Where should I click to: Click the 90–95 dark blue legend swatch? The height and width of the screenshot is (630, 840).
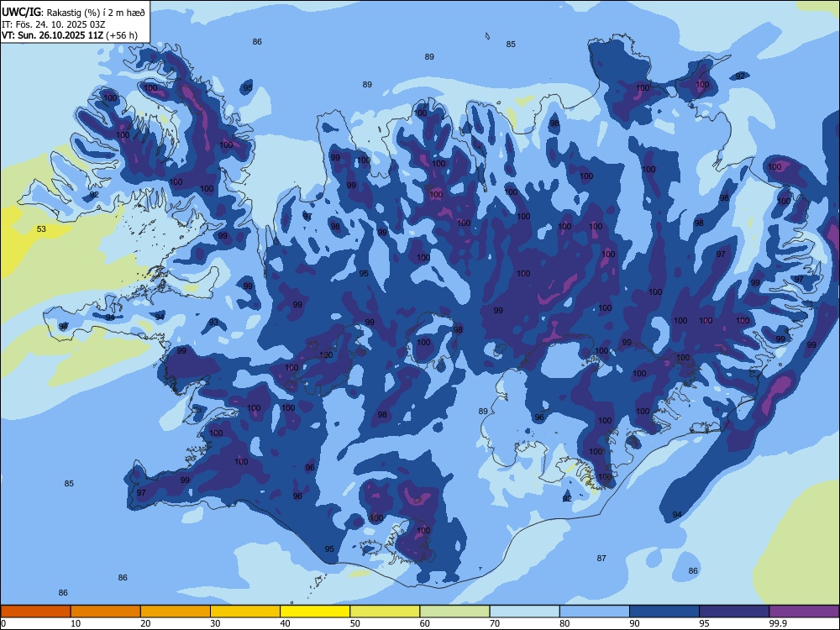(664, 612)
